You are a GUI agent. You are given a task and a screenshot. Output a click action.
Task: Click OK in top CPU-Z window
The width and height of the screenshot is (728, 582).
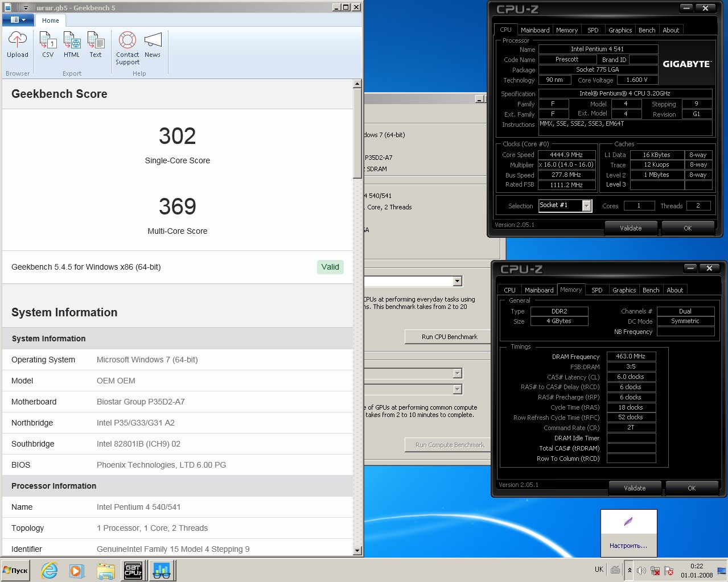coord(688,228)
